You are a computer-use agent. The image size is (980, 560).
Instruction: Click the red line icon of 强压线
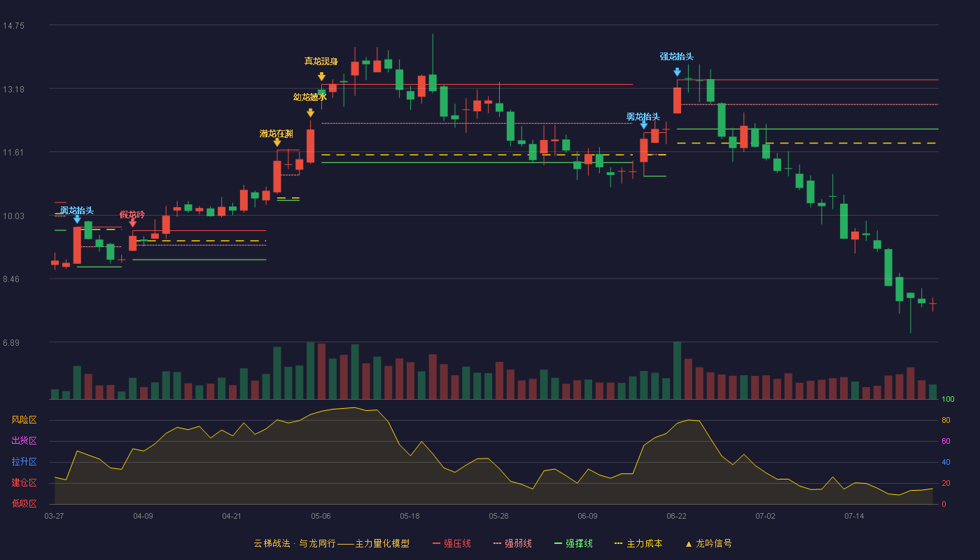coord(436,543)
